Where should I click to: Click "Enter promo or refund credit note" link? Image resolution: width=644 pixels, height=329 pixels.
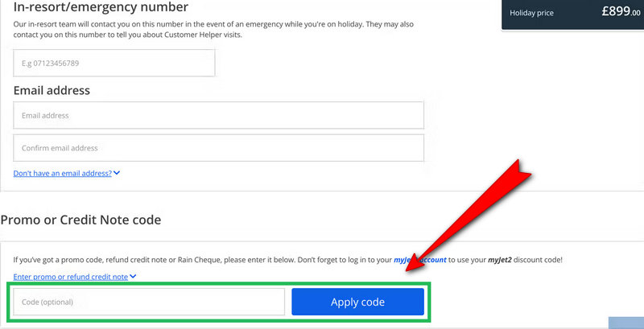70,277
